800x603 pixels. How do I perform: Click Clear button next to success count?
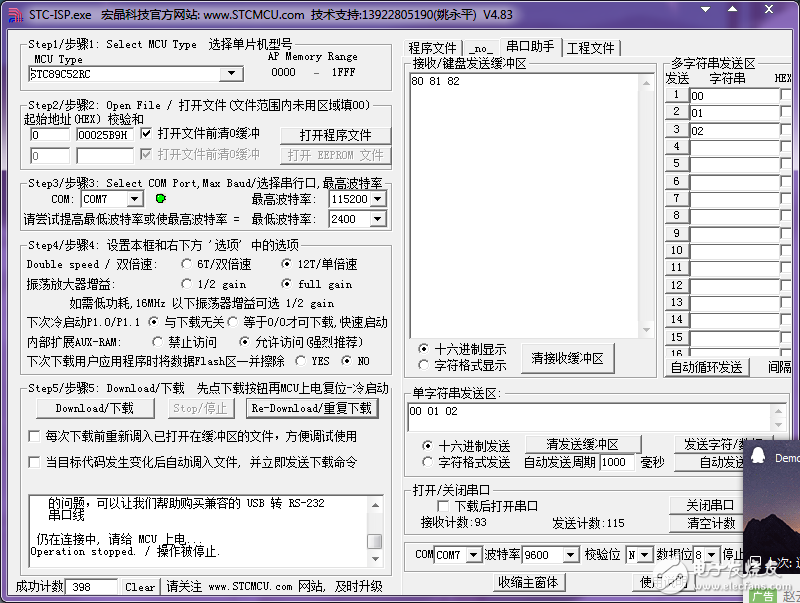click(x=140, y=587)
